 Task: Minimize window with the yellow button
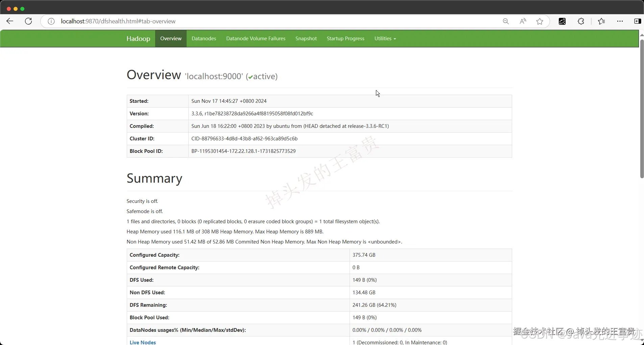(16, 9)
